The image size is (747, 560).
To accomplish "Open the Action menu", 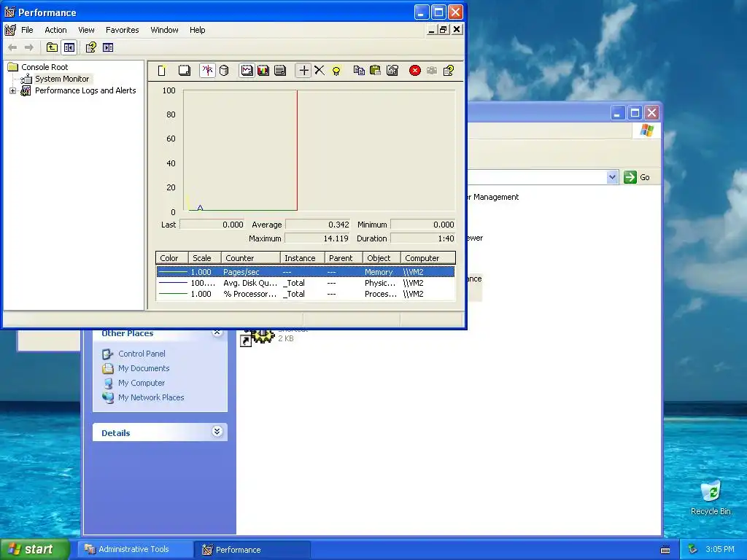I will [55, 30].
